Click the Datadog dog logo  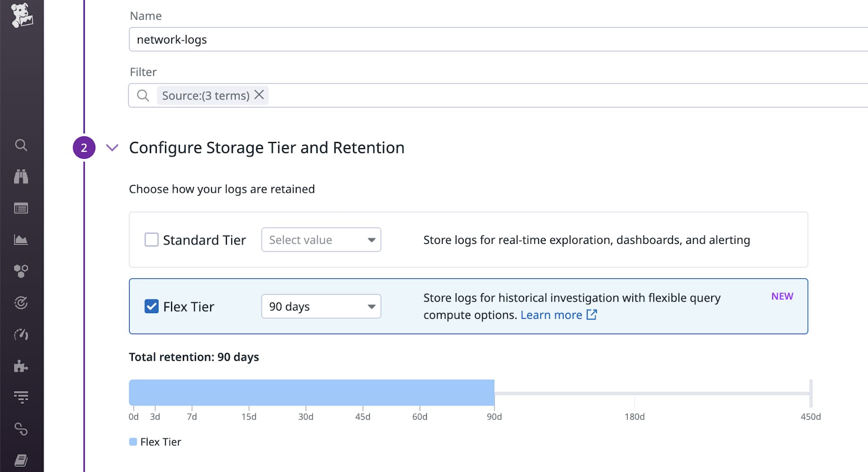[x=21, y=15]
